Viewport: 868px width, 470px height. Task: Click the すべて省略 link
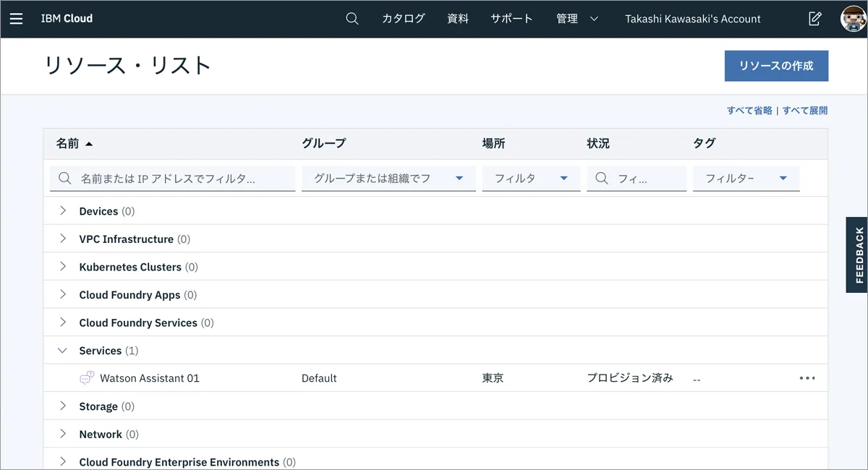[749, 111]
